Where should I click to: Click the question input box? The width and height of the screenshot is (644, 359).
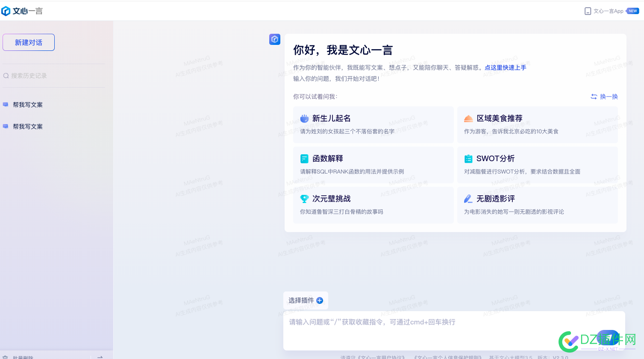pyautogui.click(x=454, y=331)
